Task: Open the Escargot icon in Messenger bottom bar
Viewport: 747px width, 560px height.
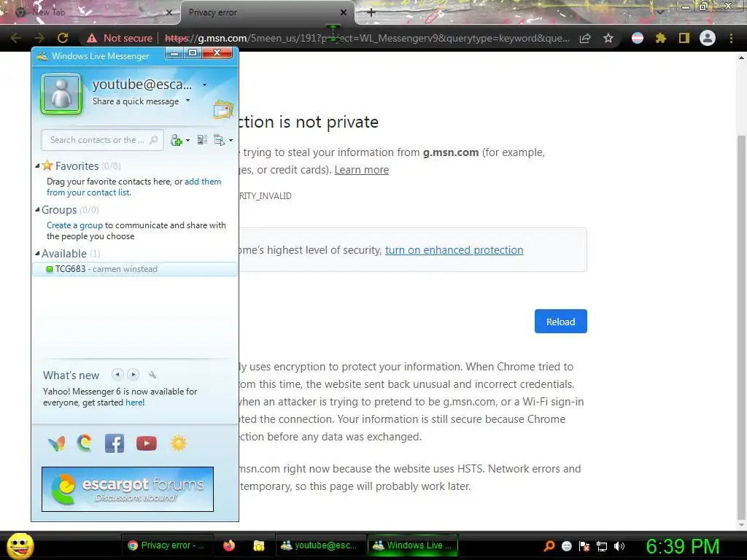Action: pyautogui.click(x=85, y=443)
